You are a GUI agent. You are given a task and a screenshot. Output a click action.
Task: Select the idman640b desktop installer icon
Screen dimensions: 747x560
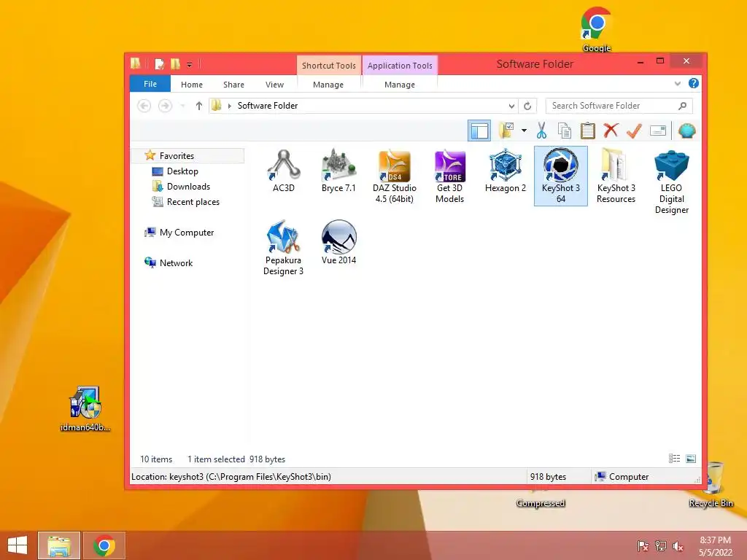tap(85, 408)
